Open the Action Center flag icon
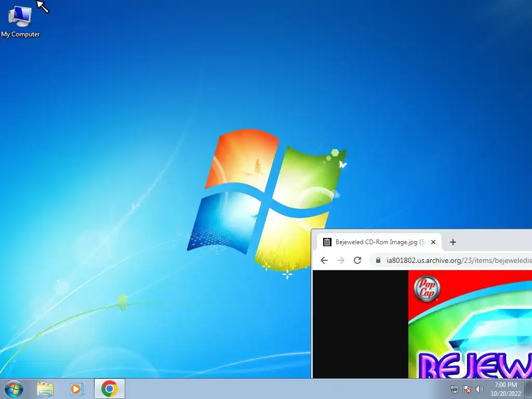532x399 pixels. (467, 389)
